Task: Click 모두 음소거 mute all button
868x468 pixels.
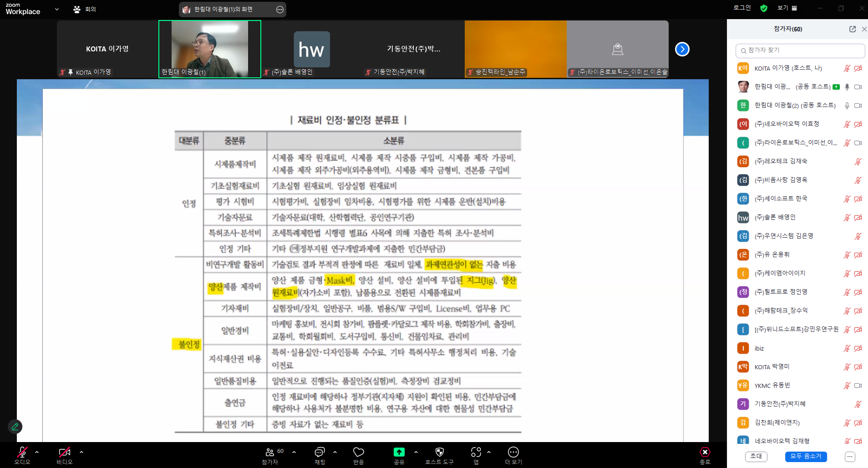Action: (x=806, y=456)
